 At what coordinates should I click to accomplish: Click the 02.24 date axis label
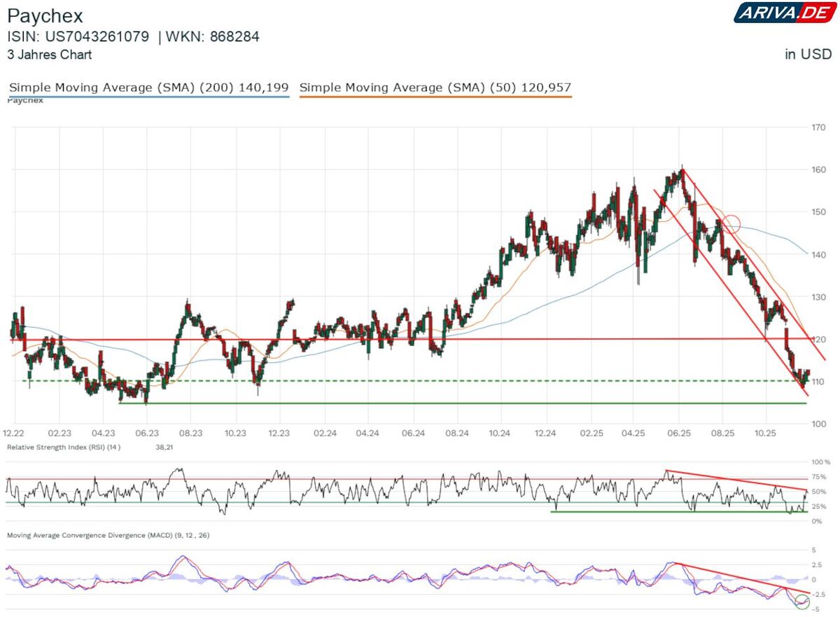coord(324,434)
